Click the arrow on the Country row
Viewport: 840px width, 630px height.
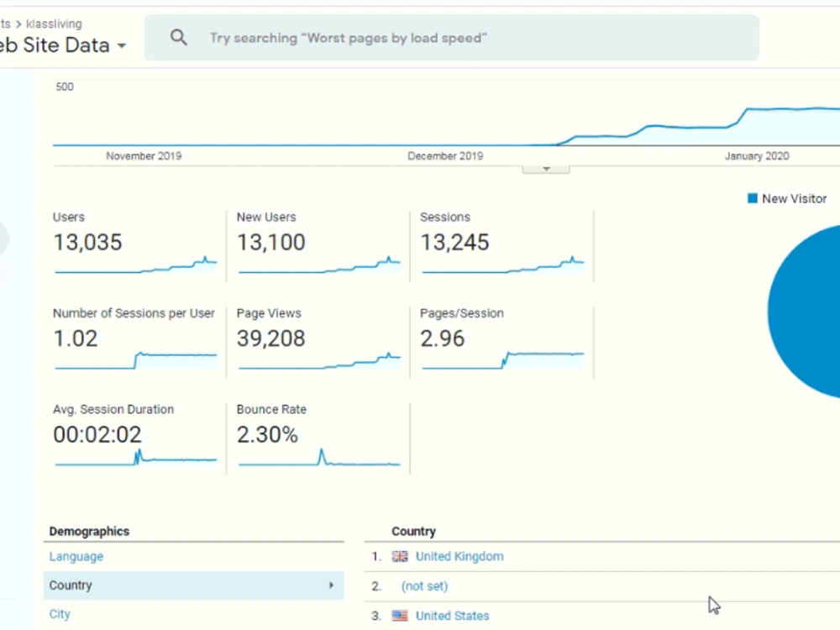coord(331,585)
